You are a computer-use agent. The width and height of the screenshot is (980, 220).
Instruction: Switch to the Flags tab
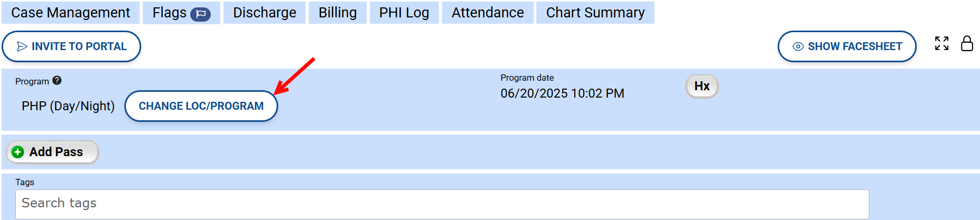pos(170,13)
